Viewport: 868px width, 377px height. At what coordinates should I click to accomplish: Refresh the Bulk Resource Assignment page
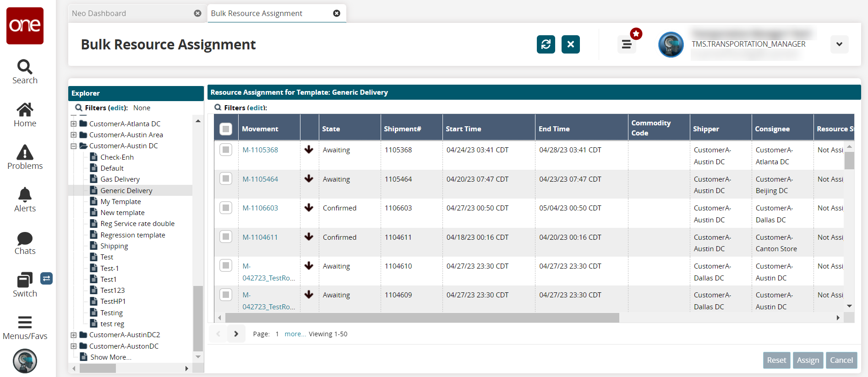click(x=546, y=44)
